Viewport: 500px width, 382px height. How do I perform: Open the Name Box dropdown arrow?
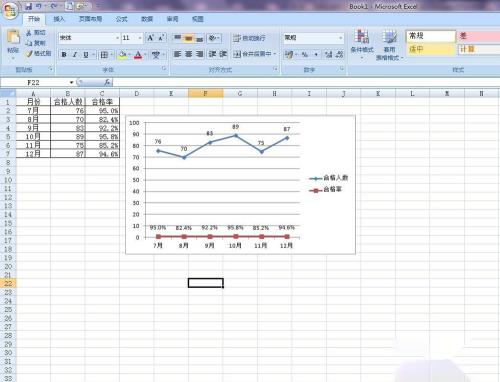[x=71, y=82]
